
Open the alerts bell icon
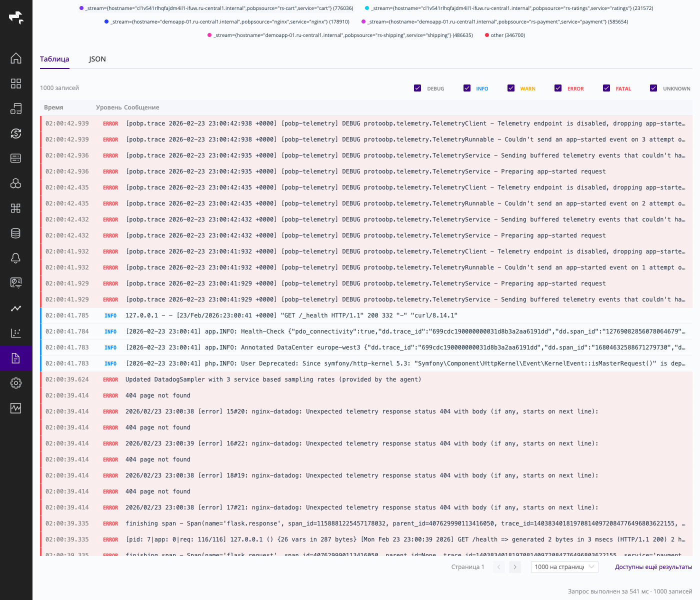16,258
